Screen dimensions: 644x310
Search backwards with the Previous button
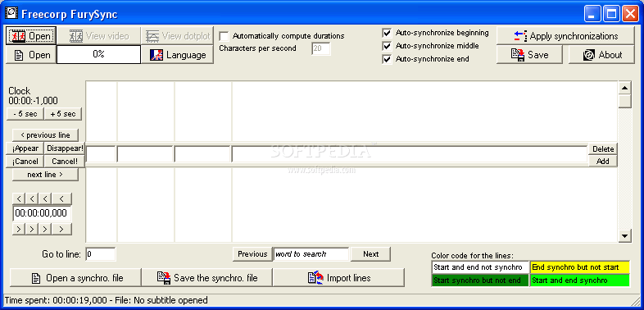252,254
